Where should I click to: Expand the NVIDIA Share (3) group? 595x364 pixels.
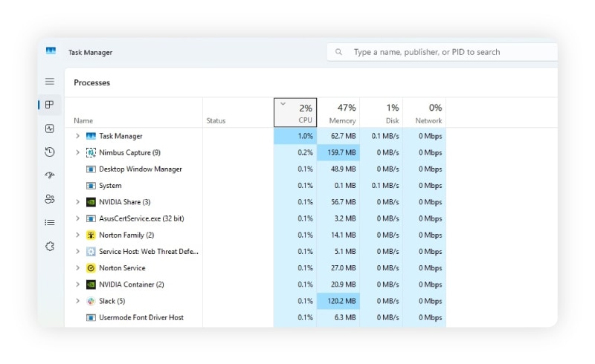coord(77,202)
